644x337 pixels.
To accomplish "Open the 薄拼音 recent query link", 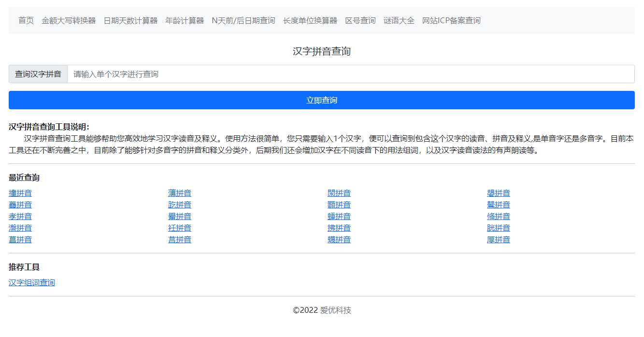I will tap(179, 193).
